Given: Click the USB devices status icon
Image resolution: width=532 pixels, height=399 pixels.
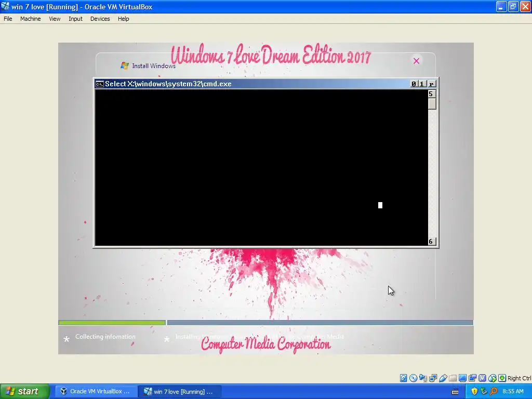Looking at the screenshot, I should pyautogui.click(x=443, y=378).
